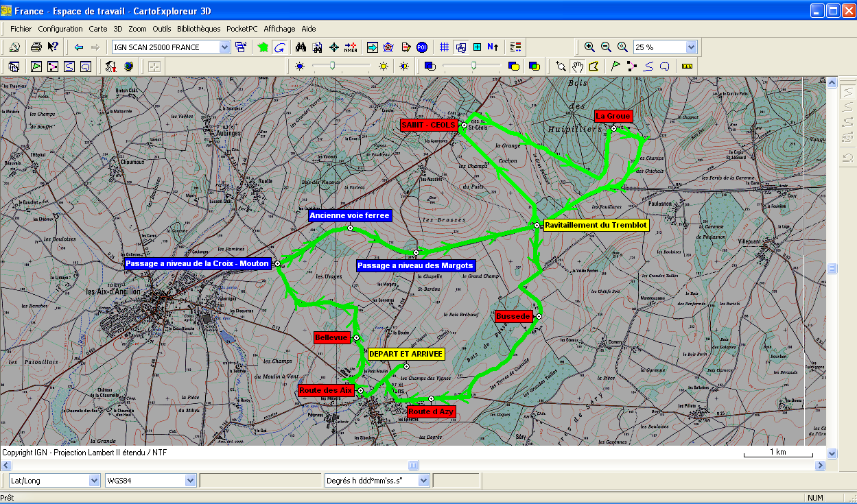Toggle the north-up orientation button
Viewport: 857px width, 504px height.
493,47
